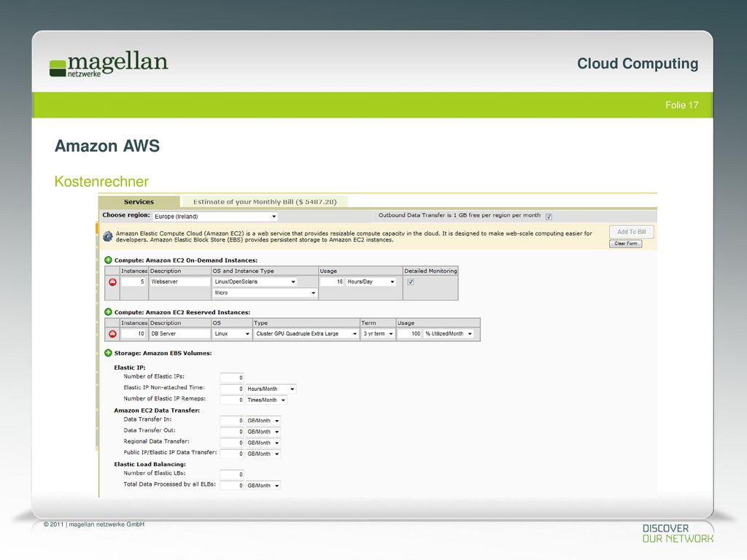Click the Add To Bill button

click(x=631, y=232)
